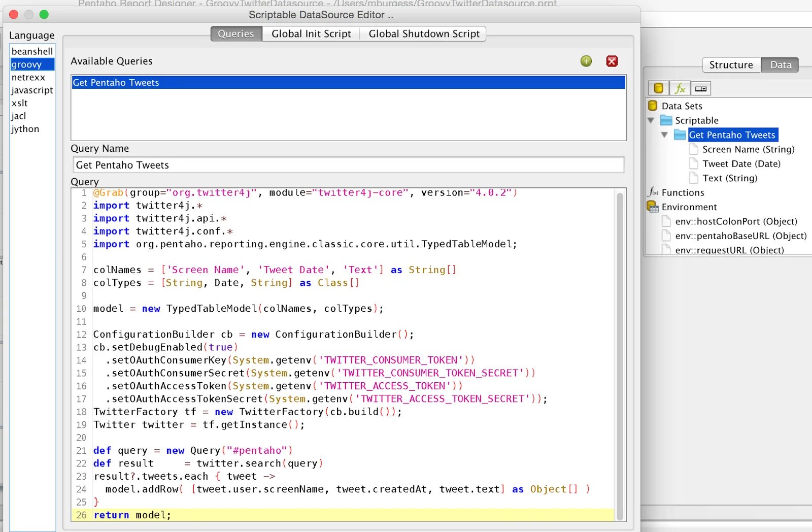Place the cursor on the return model line

click(343, 515)
